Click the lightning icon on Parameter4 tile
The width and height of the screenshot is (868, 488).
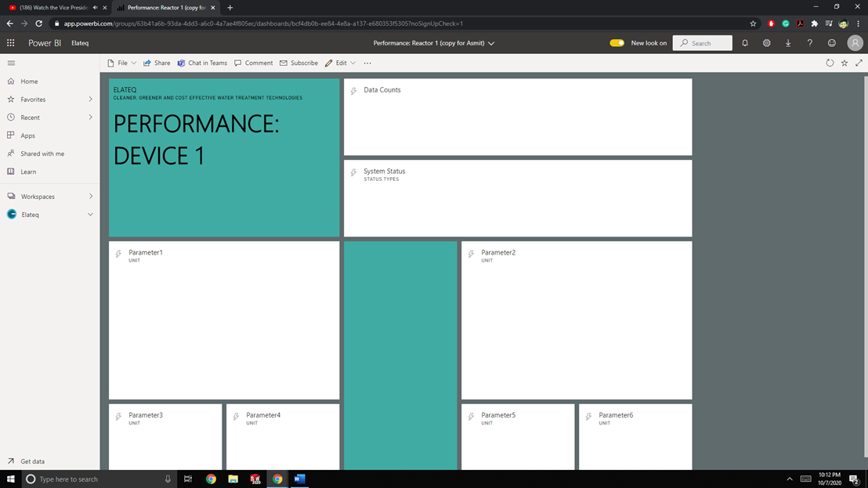236,417
